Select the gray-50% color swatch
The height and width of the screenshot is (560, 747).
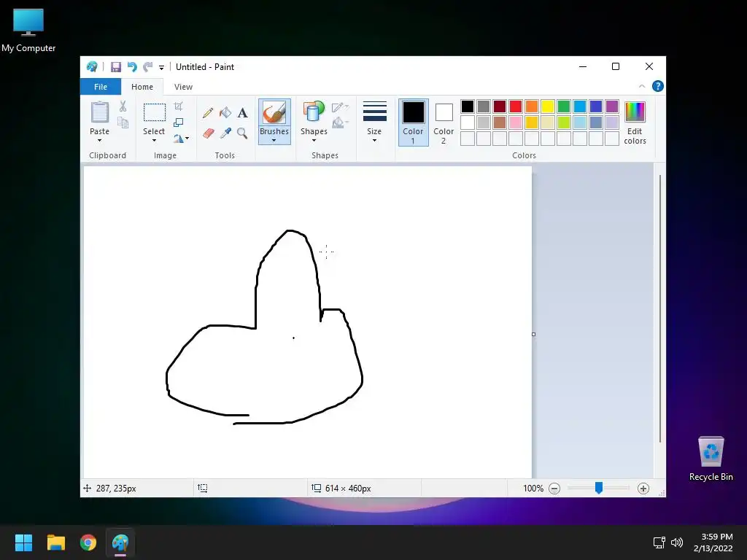[483, 106]
